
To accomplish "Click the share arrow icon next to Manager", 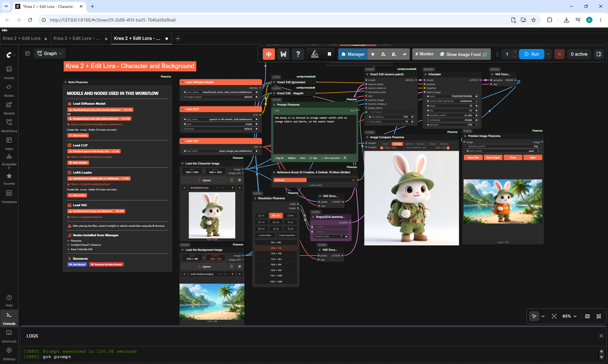I will pos(404,54).
